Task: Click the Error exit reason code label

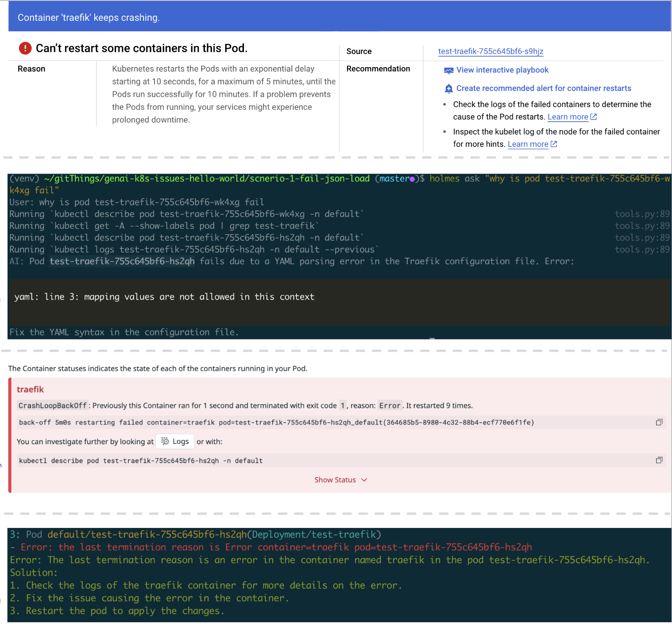Action: (390, 405)
